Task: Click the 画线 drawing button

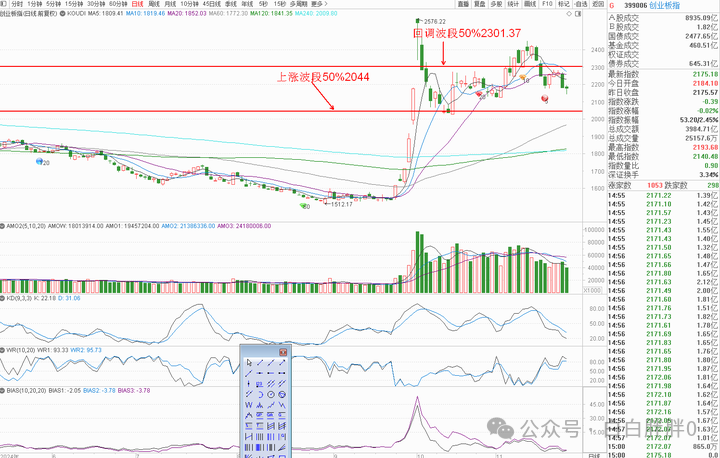Action: coord(530,4)
